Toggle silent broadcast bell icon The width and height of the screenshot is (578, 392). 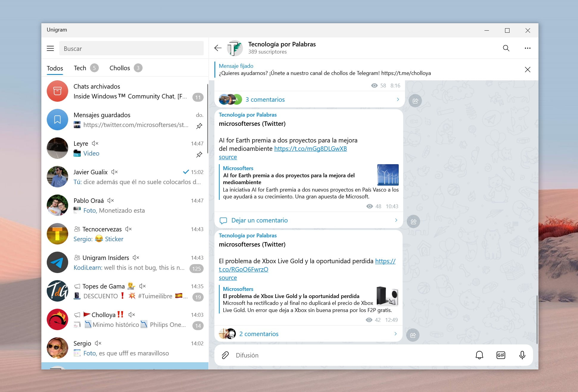pos(479,355)
